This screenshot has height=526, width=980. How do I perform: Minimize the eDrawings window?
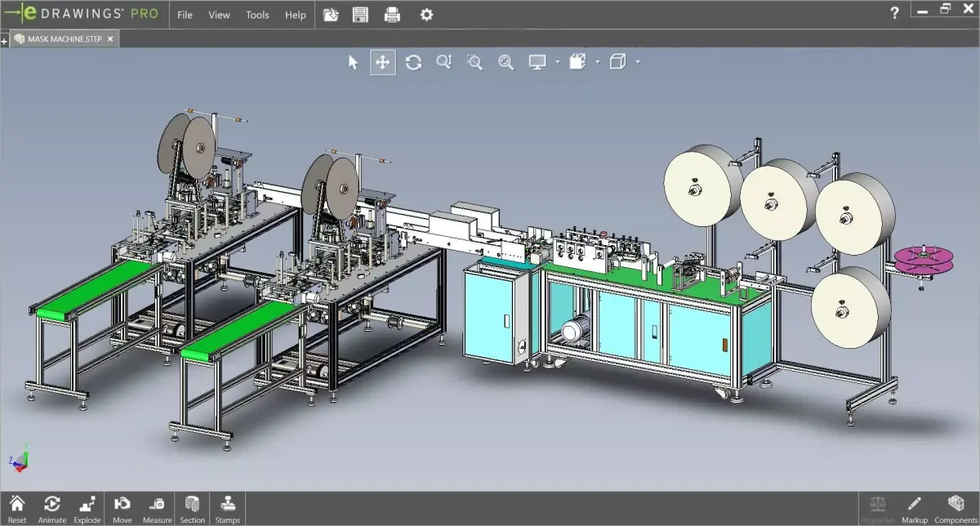pyautogui.click(x=923, y=11)
